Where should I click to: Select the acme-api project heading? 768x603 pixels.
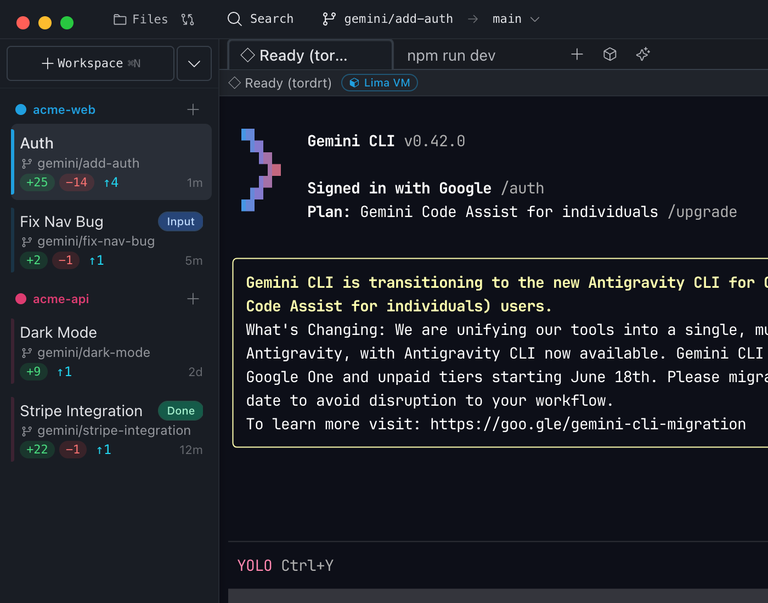click(x=61, y=299)
